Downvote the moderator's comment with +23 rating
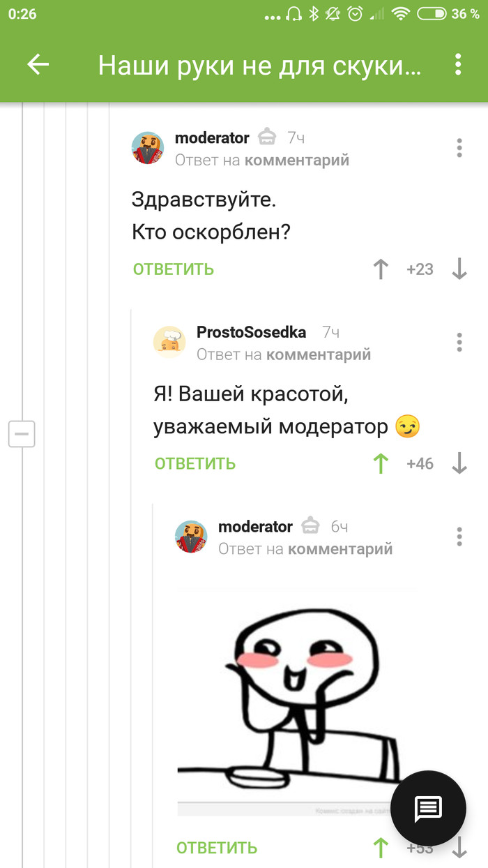 (x=459, y=269)
